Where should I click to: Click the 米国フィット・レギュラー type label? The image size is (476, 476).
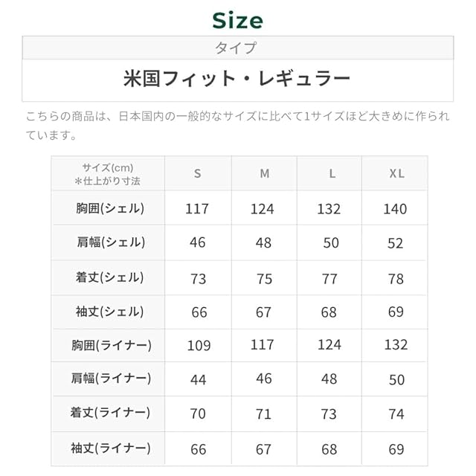(237, 79)
